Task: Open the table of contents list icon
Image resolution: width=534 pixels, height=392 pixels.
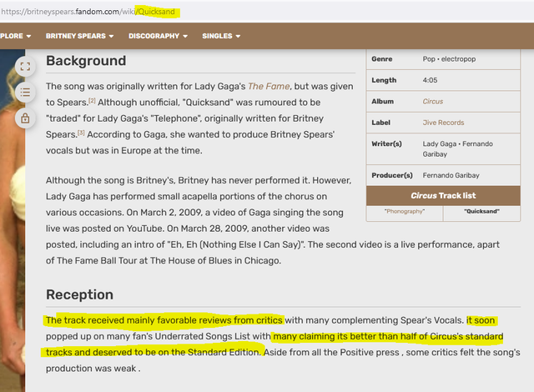Action: point(25,93)
